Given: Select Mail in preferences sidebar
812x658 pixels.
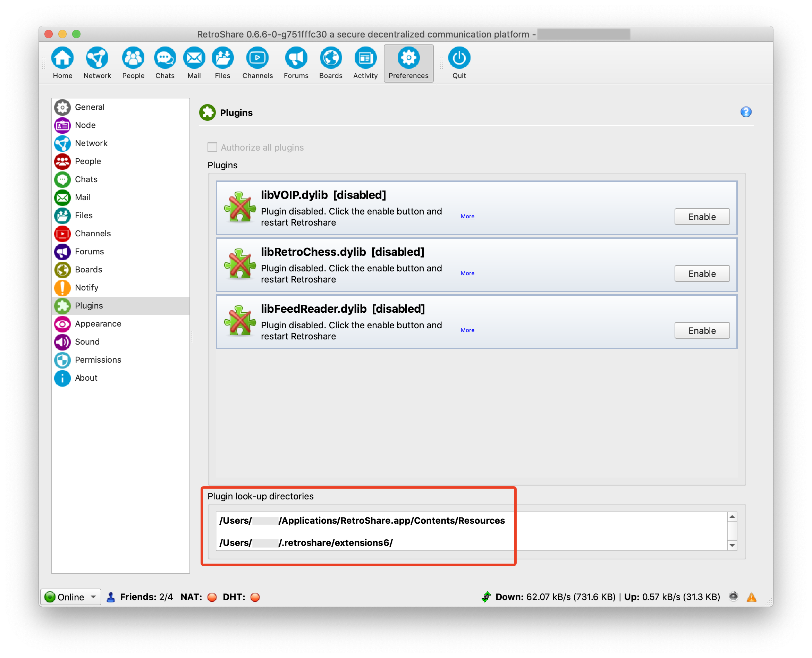Looking at the screenshot, I should click(120, 197).
